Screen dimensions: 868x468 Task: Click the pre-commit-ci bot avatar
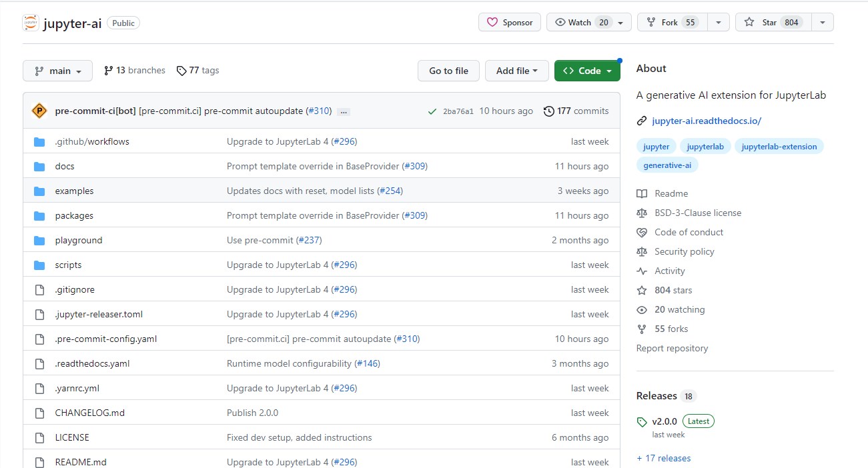(39, 111)
